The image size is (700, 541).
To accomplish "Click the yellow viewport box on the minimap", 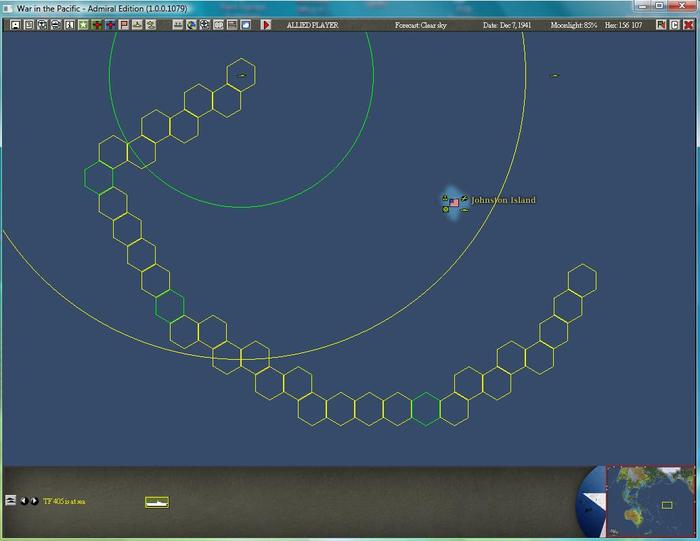I will [667, 505].
